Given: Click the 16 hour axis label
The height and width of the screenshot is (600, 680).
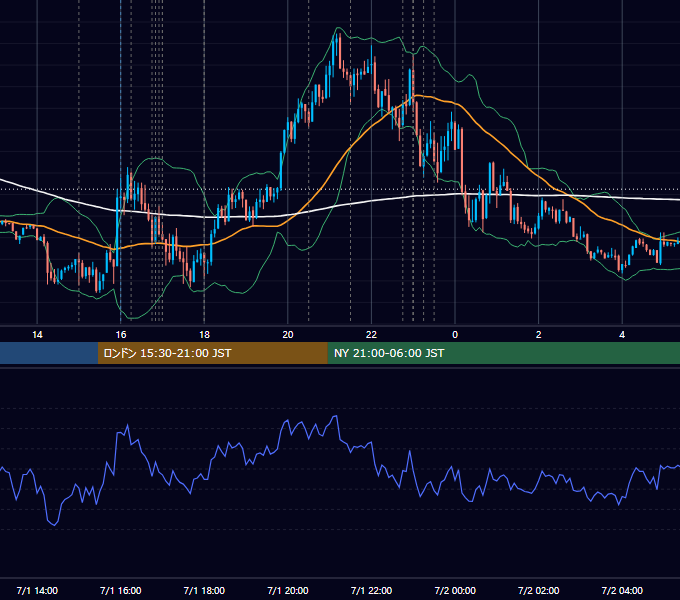Looking at the screenshot, I should tap(121, 335).
